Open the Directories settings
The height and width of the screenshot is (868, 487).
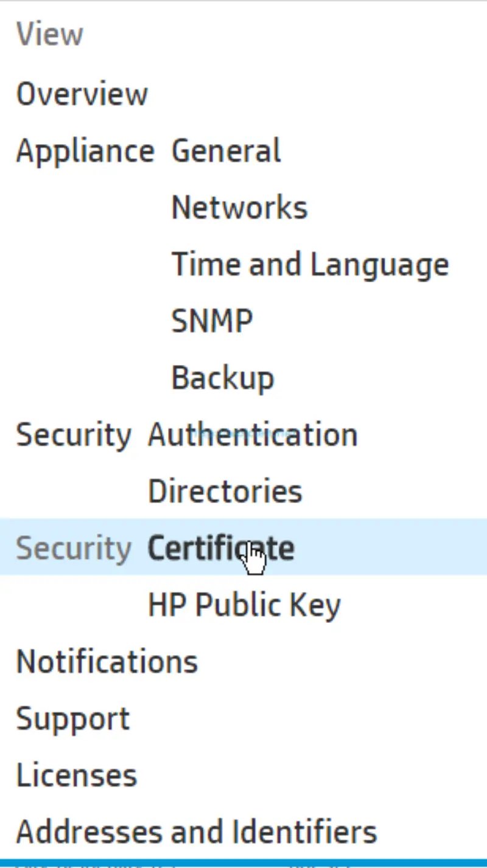pos(225,490)
